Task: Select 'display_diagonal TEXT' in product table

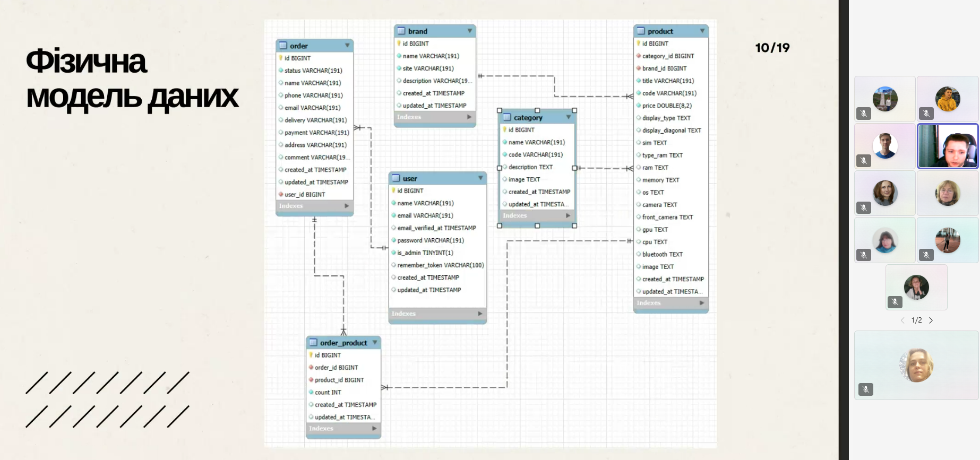Action: pyautogui.click(x=672, y=130)
